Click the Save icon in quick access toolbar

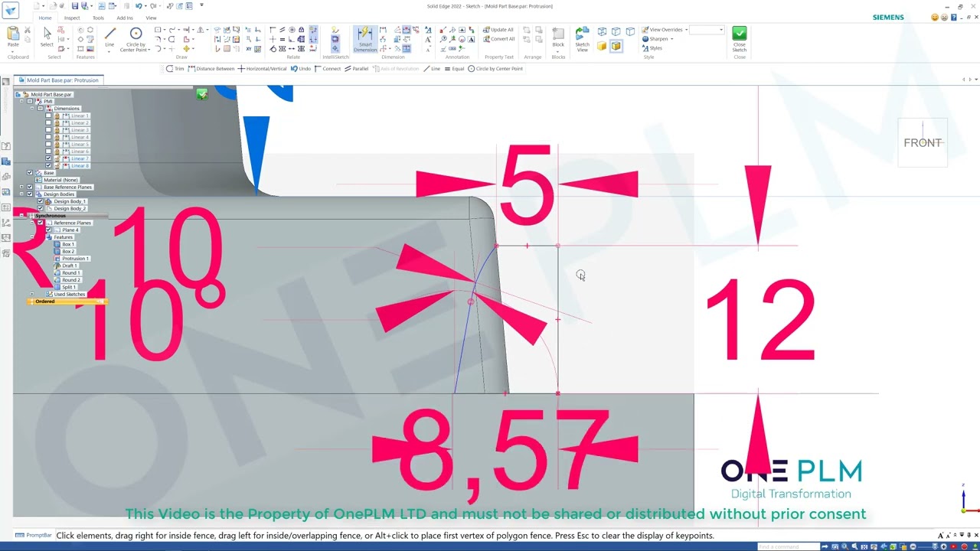click(75, 6)
